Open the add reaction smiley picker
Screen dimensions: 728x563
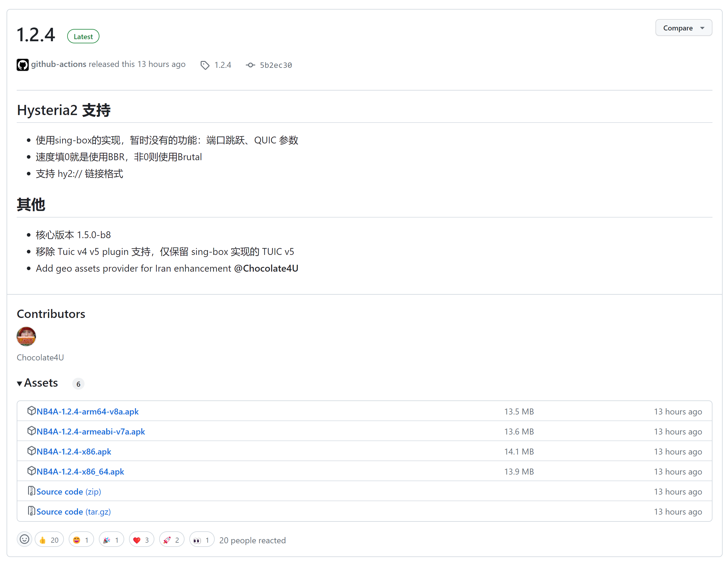point(24,539)
